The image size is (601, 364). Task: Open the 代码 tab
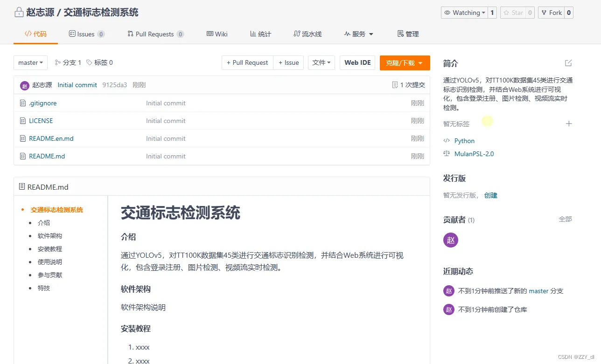(x=35, y=34)
